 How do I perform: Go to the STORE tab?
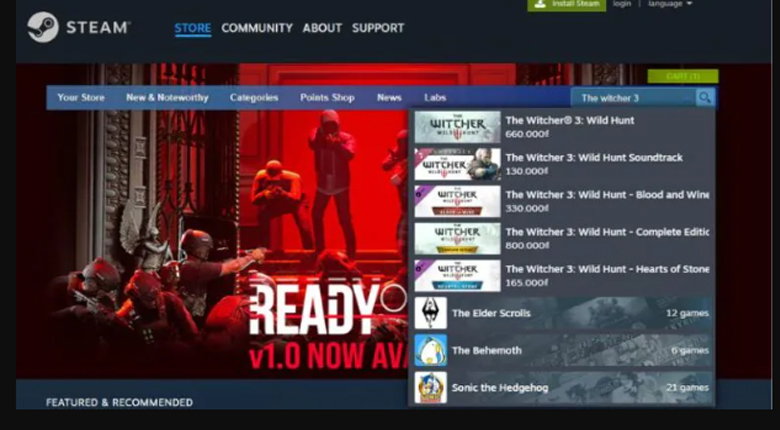coord(193,28)
